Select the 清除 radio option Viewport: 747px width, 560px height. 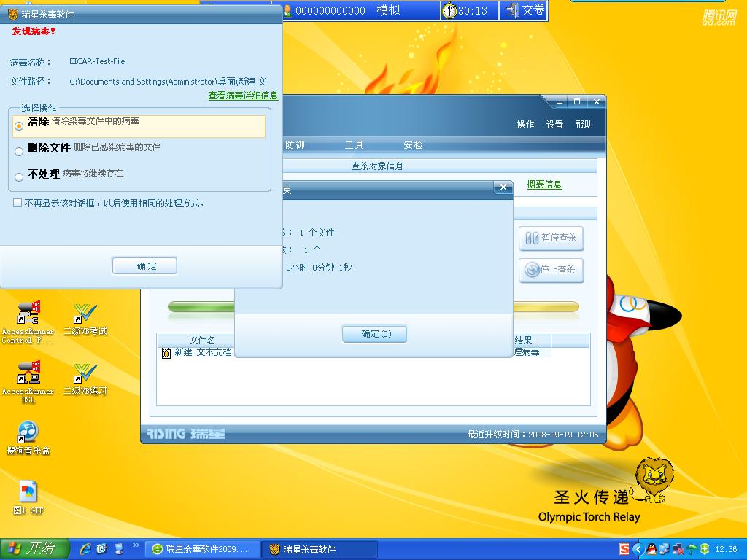(19, 126)
